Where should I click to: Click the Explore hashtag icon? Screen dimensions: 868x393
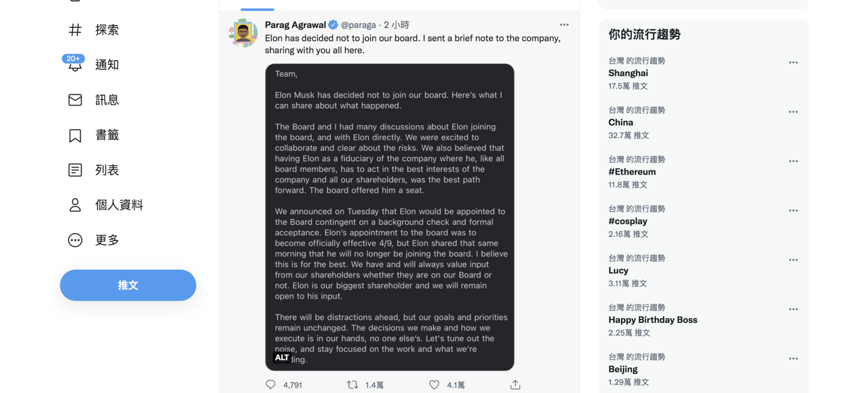coord(75,30)
